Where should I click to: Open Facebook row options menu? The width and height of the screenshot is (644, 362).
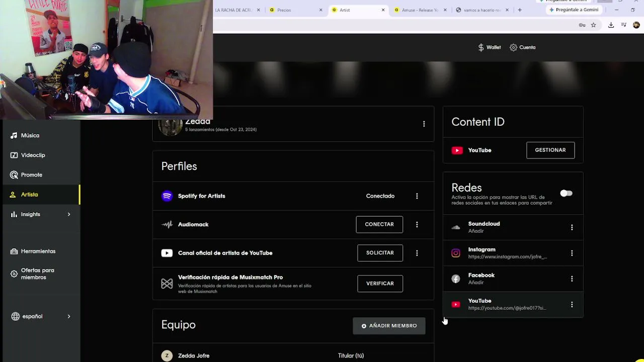coord(572,279)
